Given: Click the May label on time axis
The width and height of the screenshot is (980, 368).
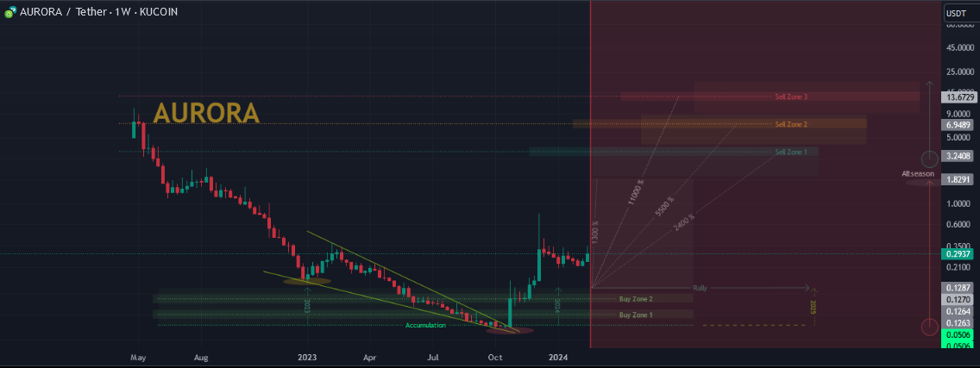Looking at the screenshot, I should click(138, 358).
